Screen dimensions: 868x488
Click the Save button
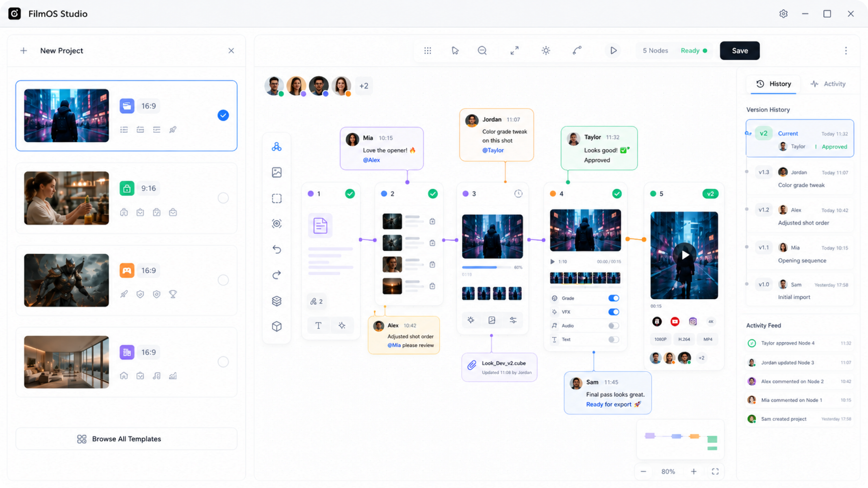pyautogui.click(x=740, y=50)
